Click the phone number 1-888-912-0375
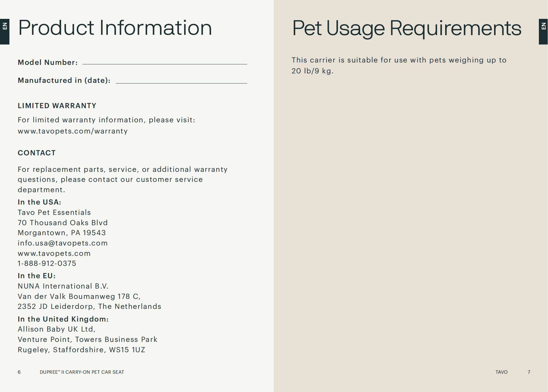 pyautogui.click(x=47, y=263)
